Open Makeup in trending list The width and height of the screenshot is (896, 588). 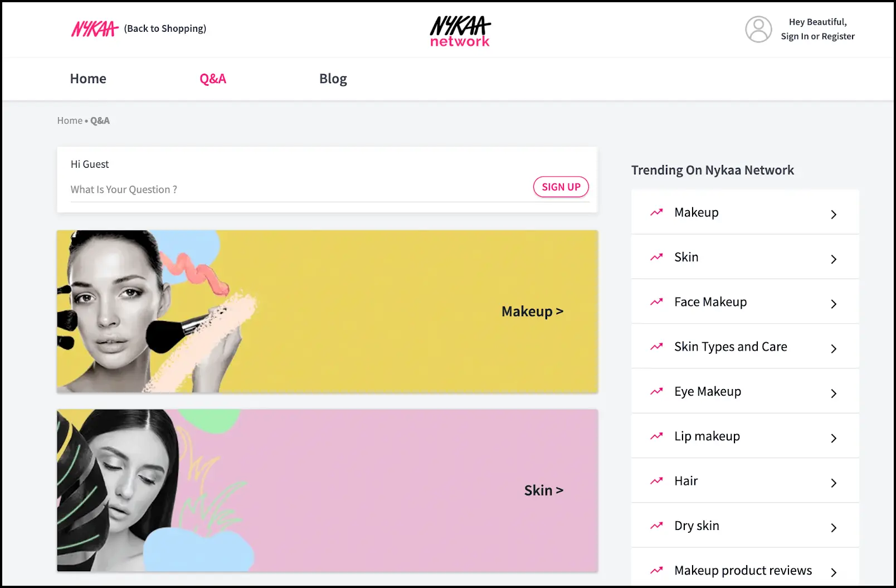click(x=697, y=212)
